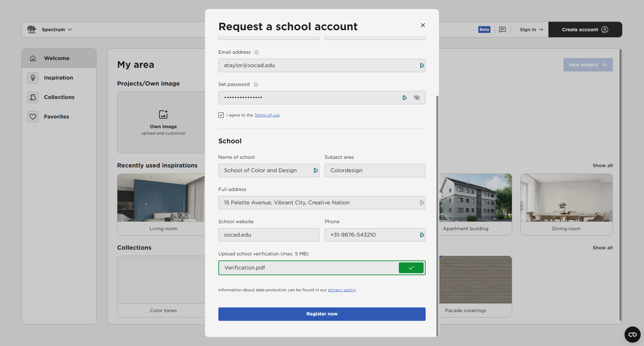
Task: Toggle the password visibility eye icon
Action: point(417,98)
